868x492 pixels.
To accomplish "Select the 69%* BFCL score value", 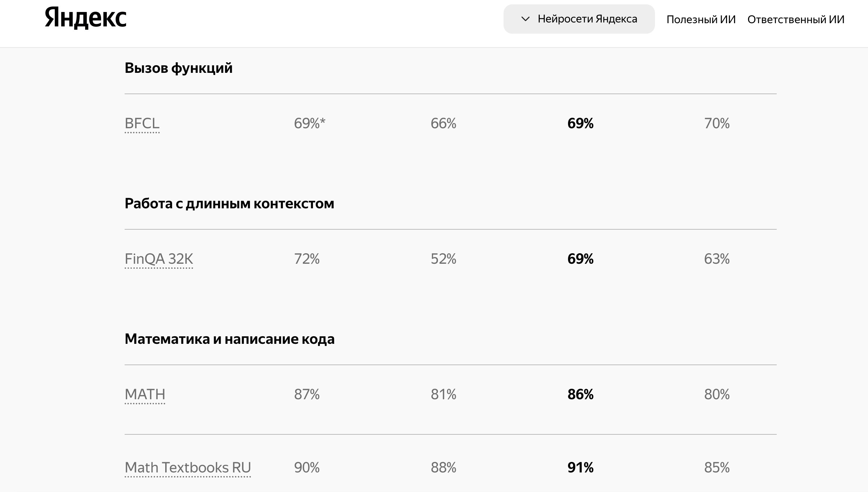I will tap(310, 123).
